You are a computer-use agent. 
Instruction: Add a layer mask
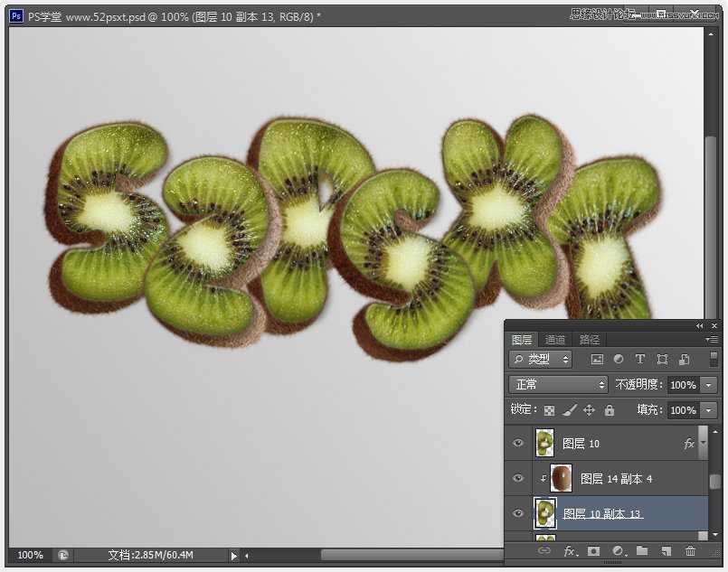click(593, 550)
